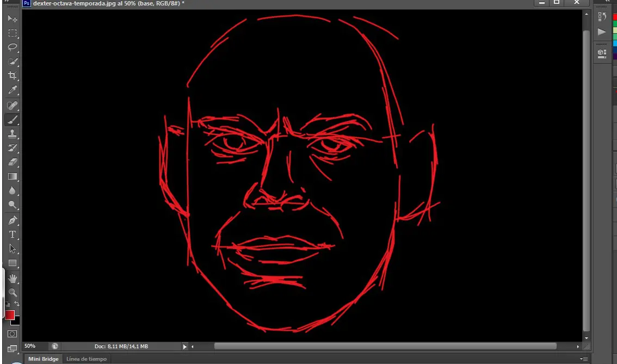The height and width of the screenshot is (364, 617).
Task: Open the Mini Bridge tab
Action: point(44,359)
